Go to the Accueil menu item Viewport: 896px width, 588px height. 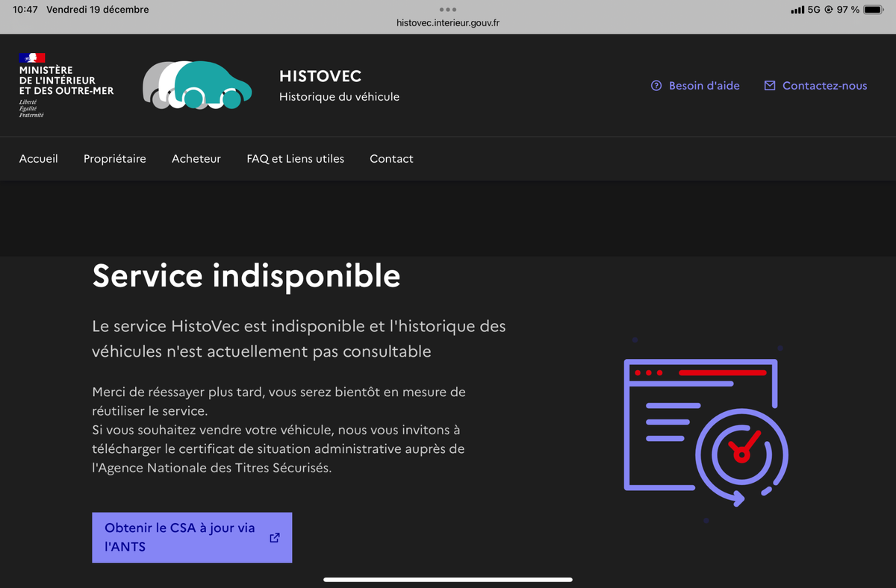coord(39,158)
